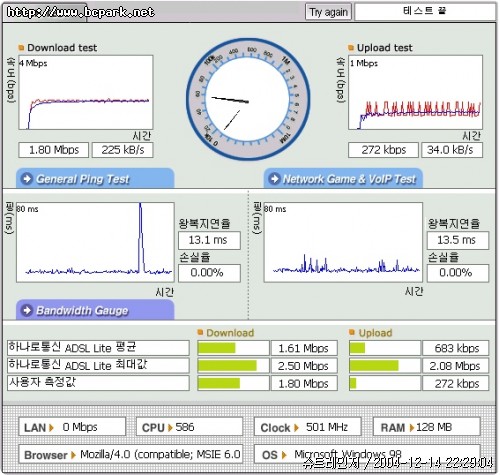The width and height of the screenshot is (500, 475).
Task: Click the orange arrow next to RAM
Action: tap(412, 427)
